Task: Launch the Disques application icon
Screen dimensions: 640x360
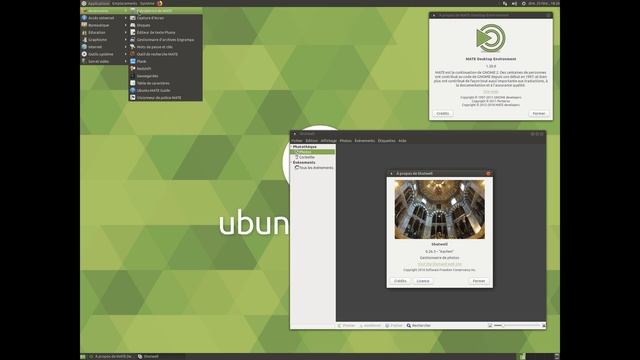Action: 133,25
